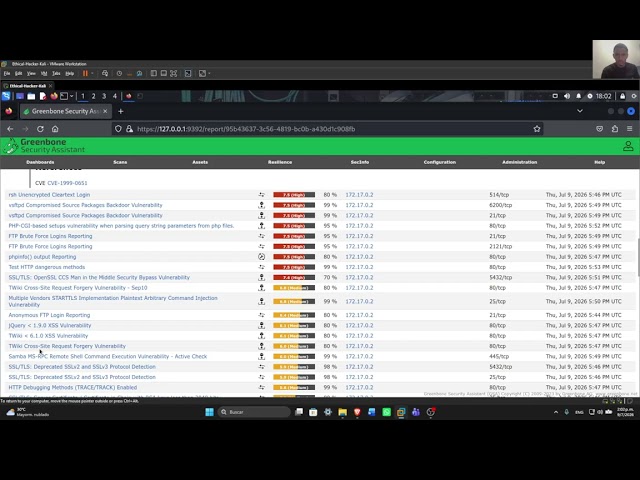This screenshot has width=640, height=480.
Task: Click the VMware take snapshot clock icon
Action: click(x=119, y=73)
